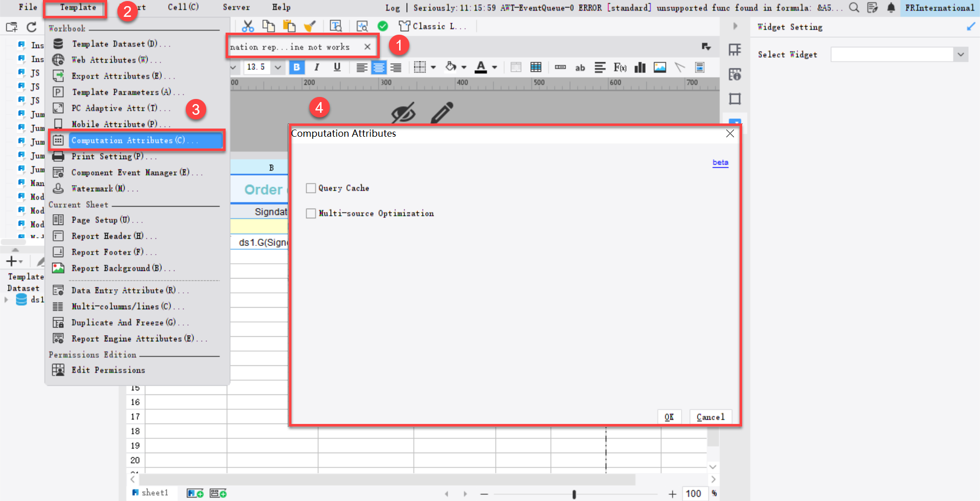Click the Log button in top bar
This screenshot has width=980, height=501.
[393, 8]
